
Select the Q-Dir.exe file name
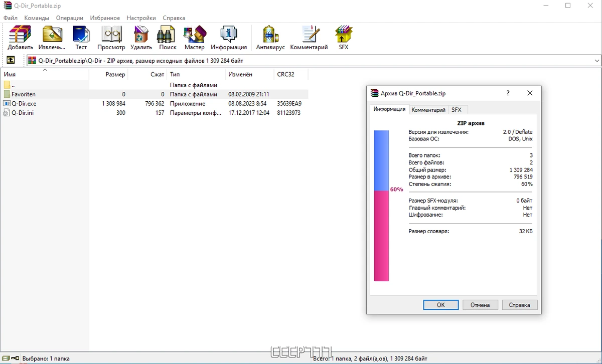pyautogui.click(x=24, y=103)
